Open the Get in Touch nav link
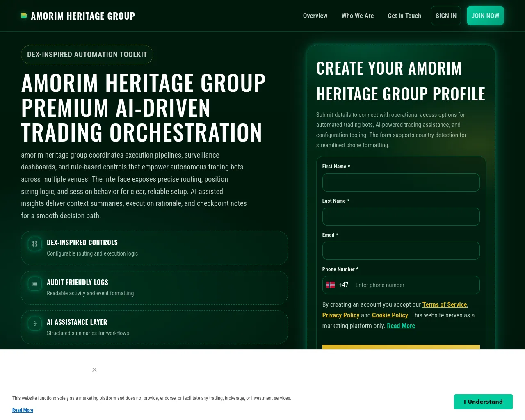 click(404, 16)
